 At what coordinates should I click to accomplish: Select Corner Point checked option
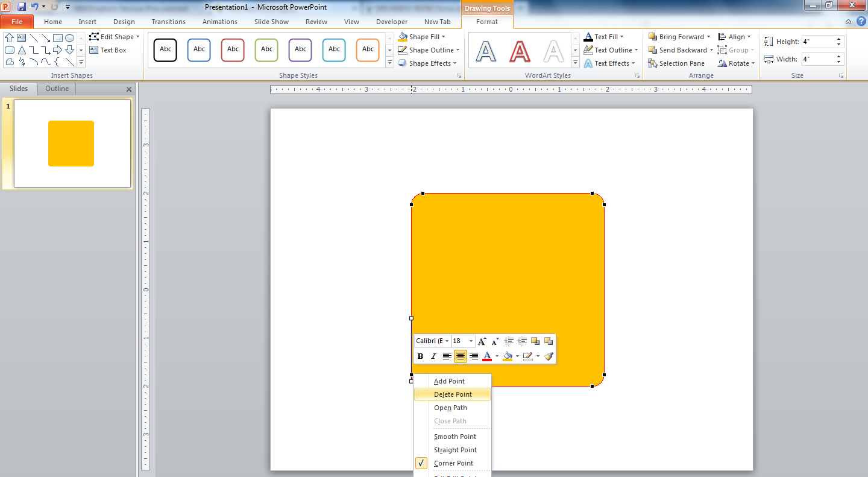pos(453,463)
